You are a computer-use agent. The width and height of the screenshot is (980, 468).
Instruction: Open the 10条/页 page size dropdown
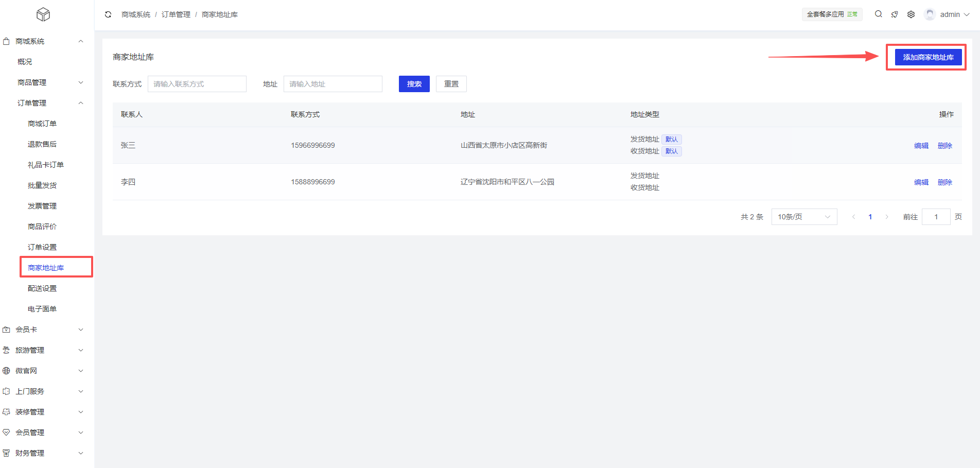click(804, 217)
